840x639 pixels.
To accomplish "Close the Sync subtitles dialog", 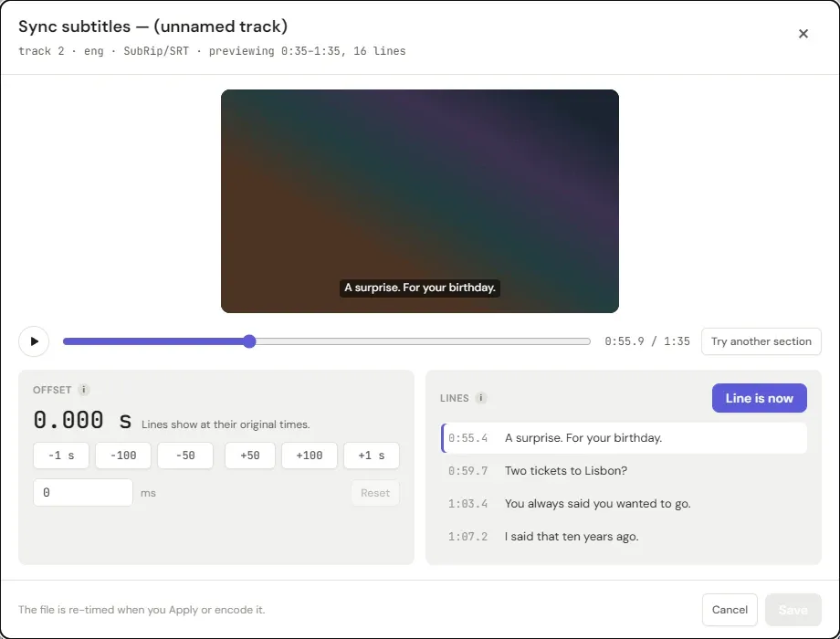I will [803, 34].
